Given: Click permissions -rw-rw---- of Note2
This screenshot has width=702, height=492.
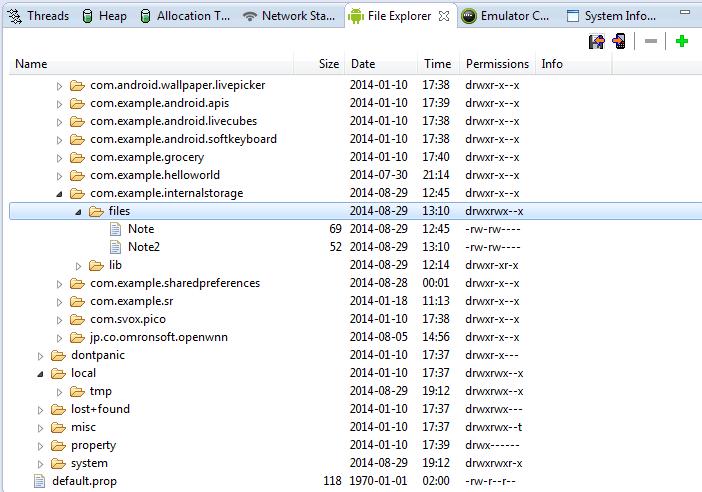Looking at the screenshot, I should pos(492,247).
